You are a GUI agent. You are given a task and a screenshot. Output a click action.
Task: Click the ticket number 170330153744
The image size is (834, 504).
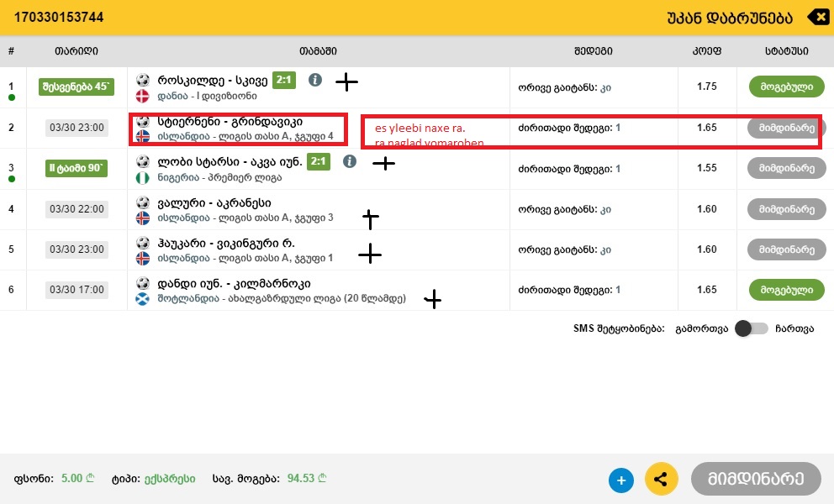(59, 18)
